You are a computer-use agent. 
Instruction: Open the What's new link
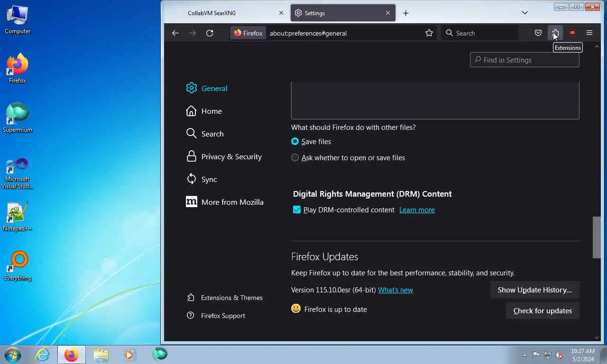click(395, 290)
